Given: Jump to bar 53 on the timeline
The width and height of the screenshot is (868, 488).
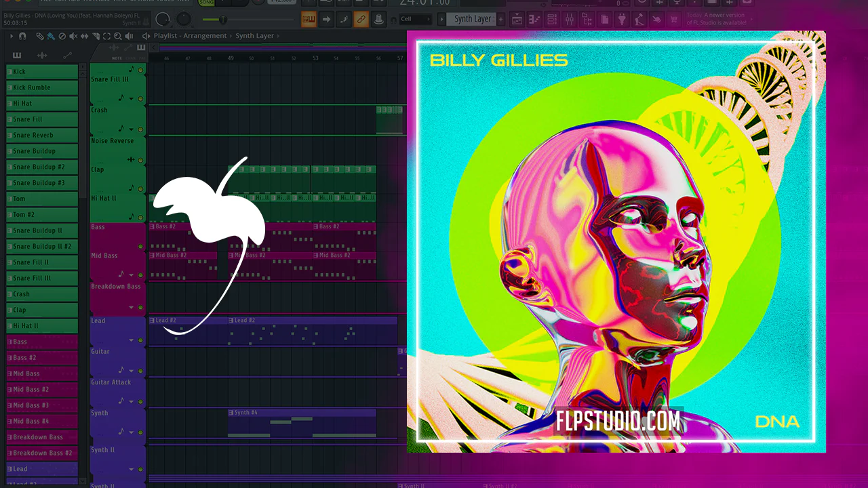Looking at the screenshot, I should pos(315,58).
